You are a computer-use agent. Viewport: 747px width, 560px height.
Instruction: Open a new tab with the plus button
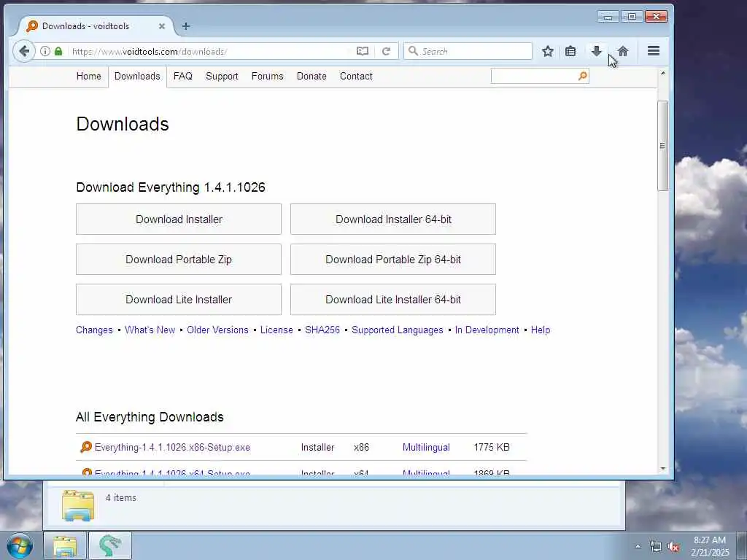[186, 26]
